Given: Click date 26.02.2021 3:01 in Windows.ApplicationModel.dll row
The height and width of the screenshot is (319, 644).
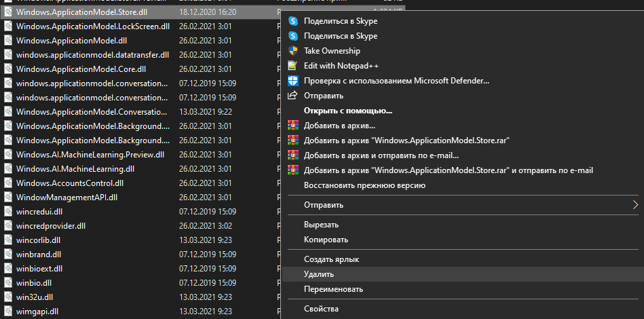Looking at the screenshot, I should (206, 41).
